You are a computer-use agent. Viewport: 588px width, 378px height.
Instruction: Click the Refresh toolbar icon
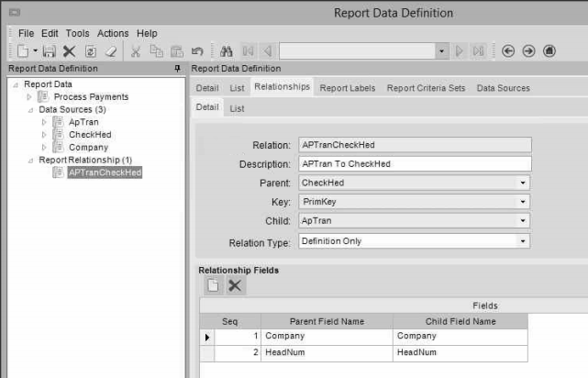click(91, 51)
